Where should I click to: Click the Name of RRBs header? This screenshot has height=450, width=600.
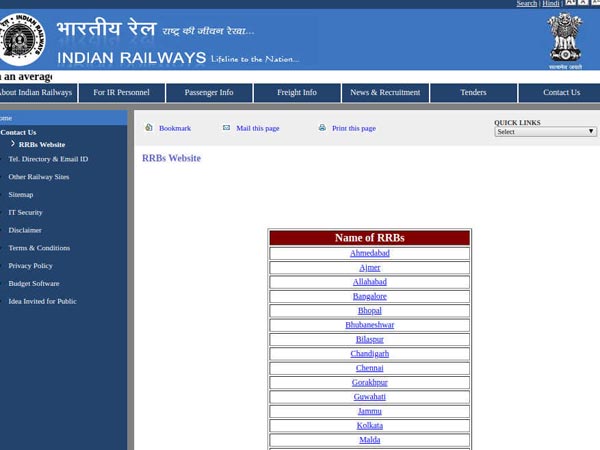(370, 238)
